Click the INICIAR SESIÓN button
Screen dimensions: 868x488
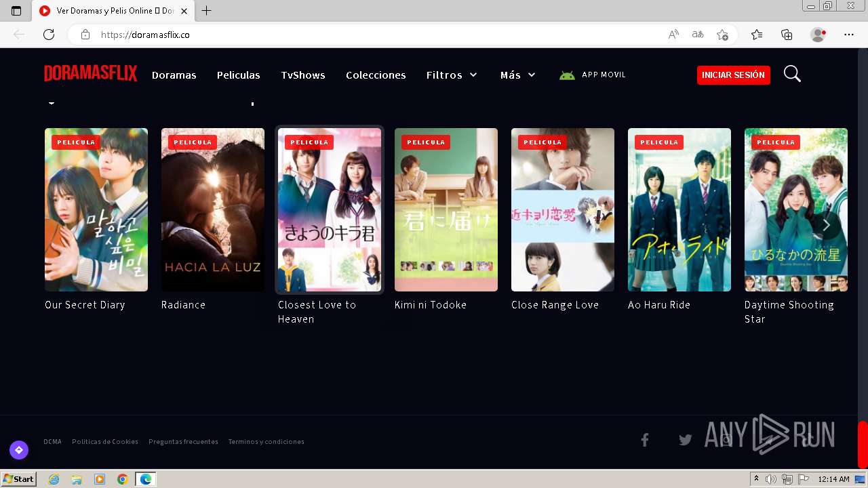[733, 75]
